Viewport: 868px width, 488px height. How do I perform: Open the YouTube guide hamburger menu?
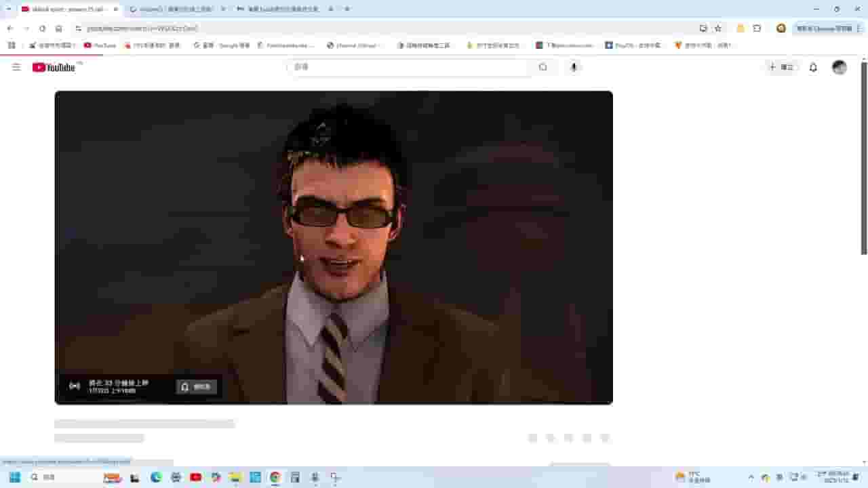pos(16,67)
